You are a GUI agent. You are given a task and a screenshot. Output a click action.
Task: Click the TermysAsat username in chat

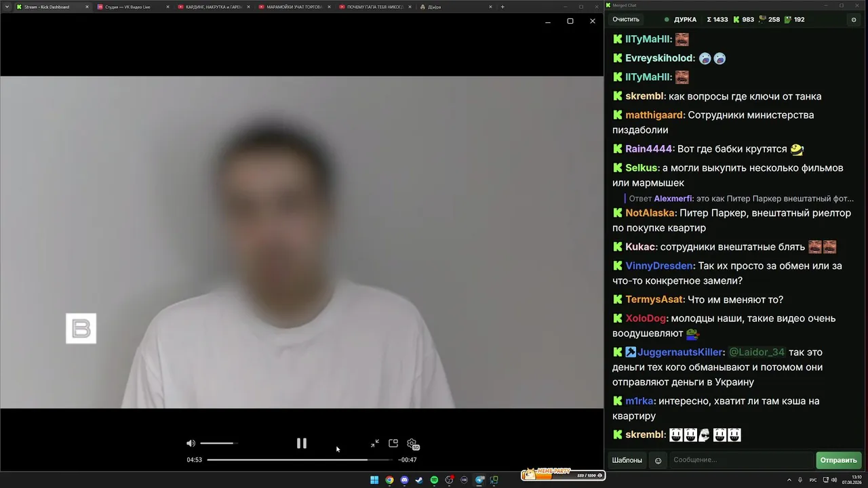[655, 300]
